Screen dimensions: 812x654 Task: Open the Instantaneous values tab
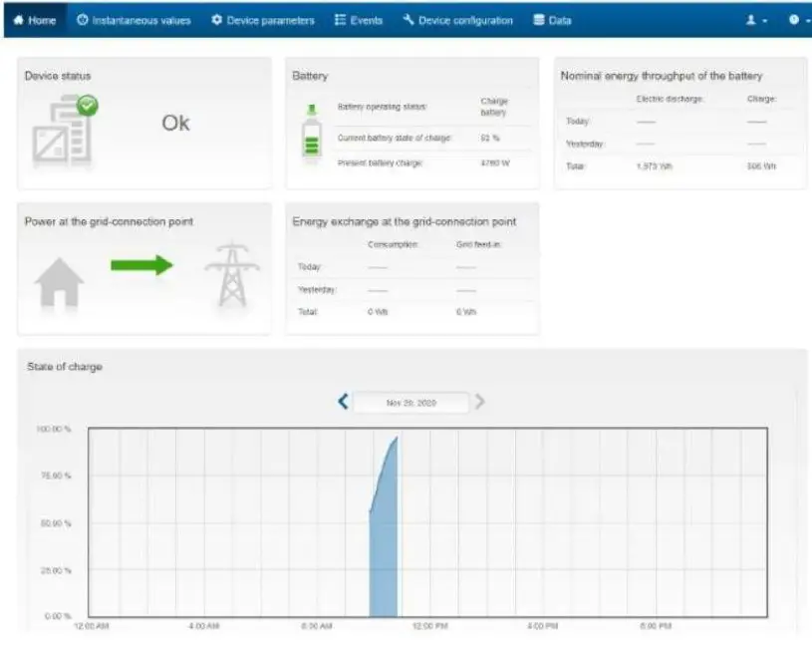(x=134, y=20)
